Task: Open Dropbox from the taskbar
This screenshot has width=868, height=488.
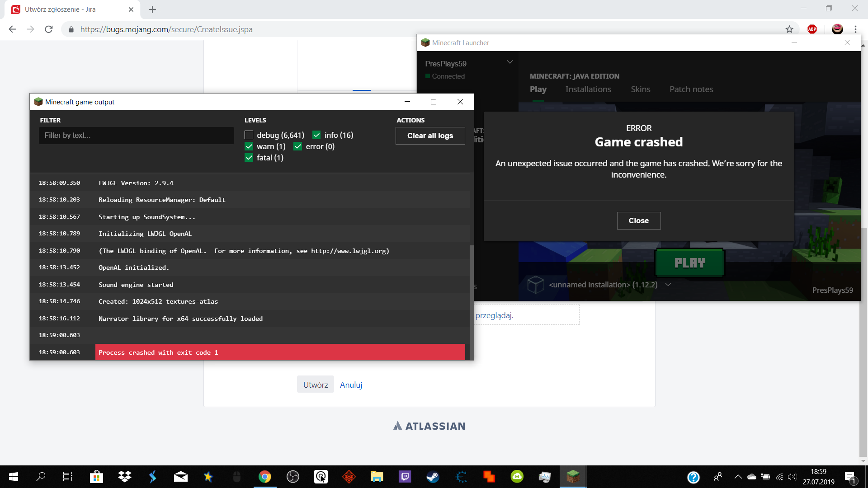Action: pos(124,477)
